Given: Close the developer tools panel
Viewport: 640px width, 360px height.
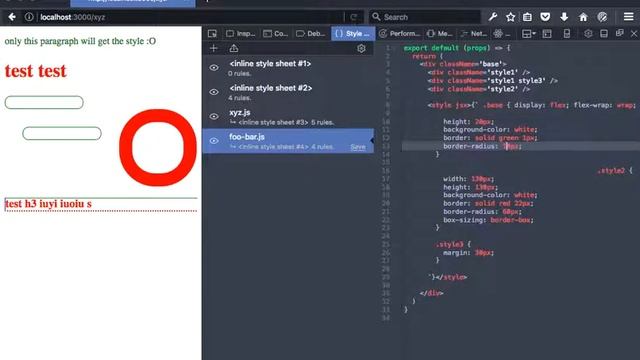Looking at the screenshot, I should pos(634,33).
